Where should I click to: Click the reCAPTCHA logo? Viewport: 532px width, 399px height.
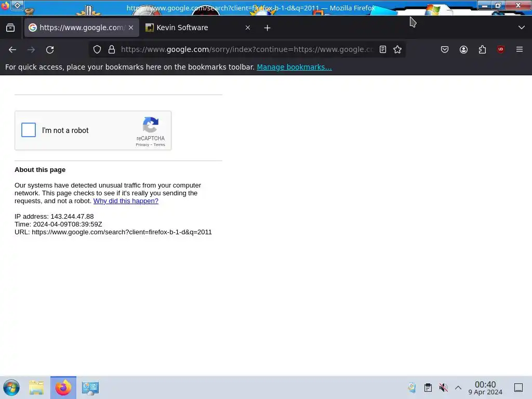(x=151, y=125)
